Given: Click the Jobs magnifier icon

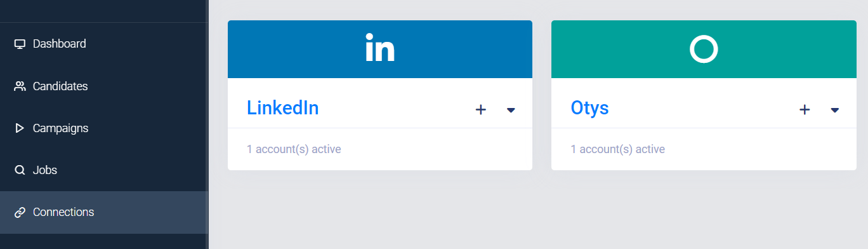Looking at the screenshot, I should (x=20, y=170).
